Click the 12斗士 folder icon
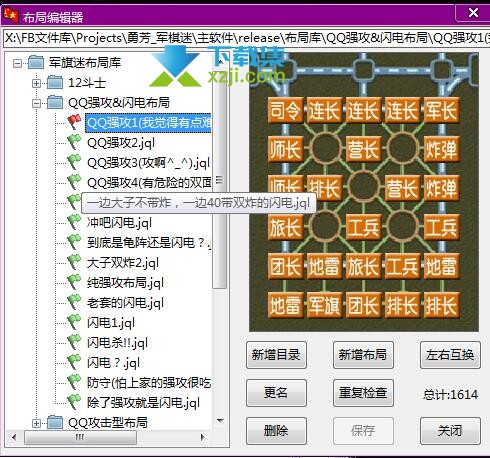Screen dimensions: 490x458 [x=55, y=82]
